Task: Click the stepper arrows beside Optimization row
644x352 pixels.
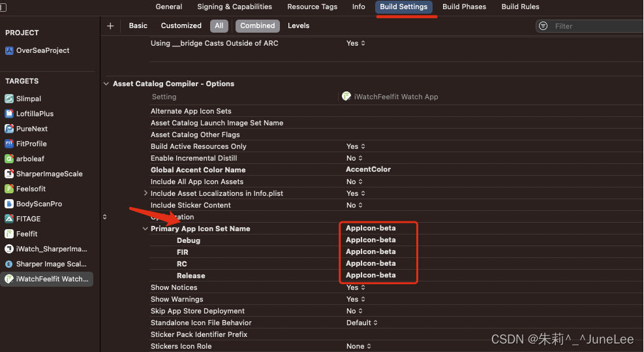Action: pyautogui.click(x=105, y=217)
